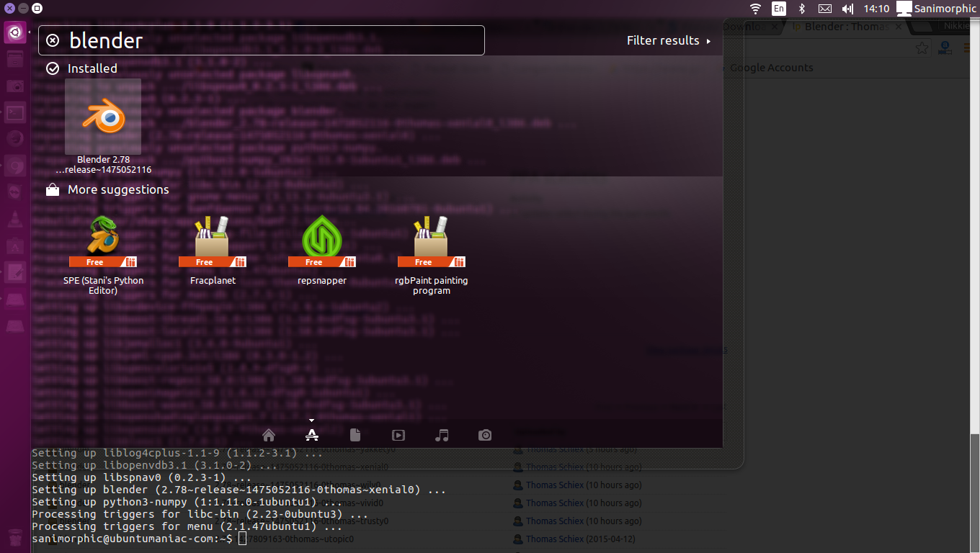Click 'Processing triggers for libc-bin' line
The image size is (980, 553).
[x=200, y=514]
